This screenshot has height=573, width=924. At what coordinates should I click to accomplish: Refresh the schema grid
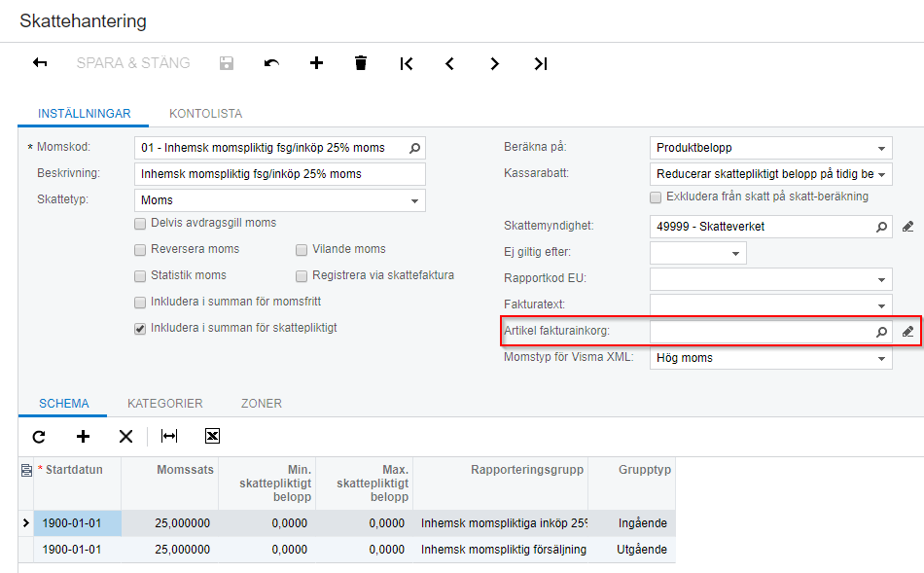(39, 437)
